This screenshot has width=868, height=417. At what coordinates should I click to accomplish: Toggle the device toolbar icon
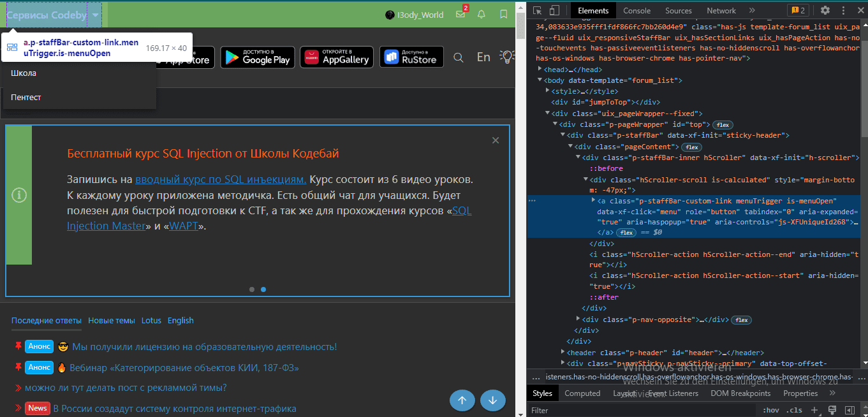click(x=554, y=10)
